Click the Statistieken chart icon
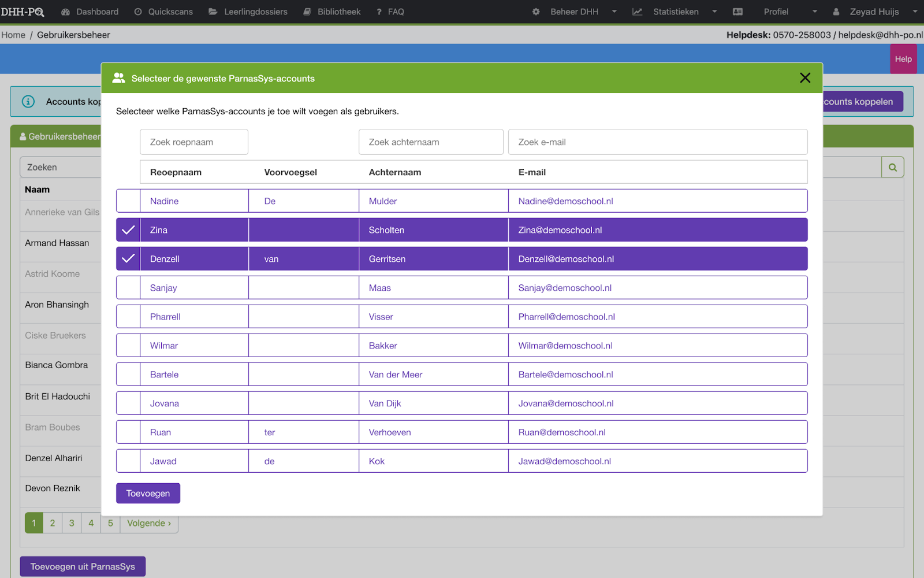924x578 pixels. coord(637,12)
